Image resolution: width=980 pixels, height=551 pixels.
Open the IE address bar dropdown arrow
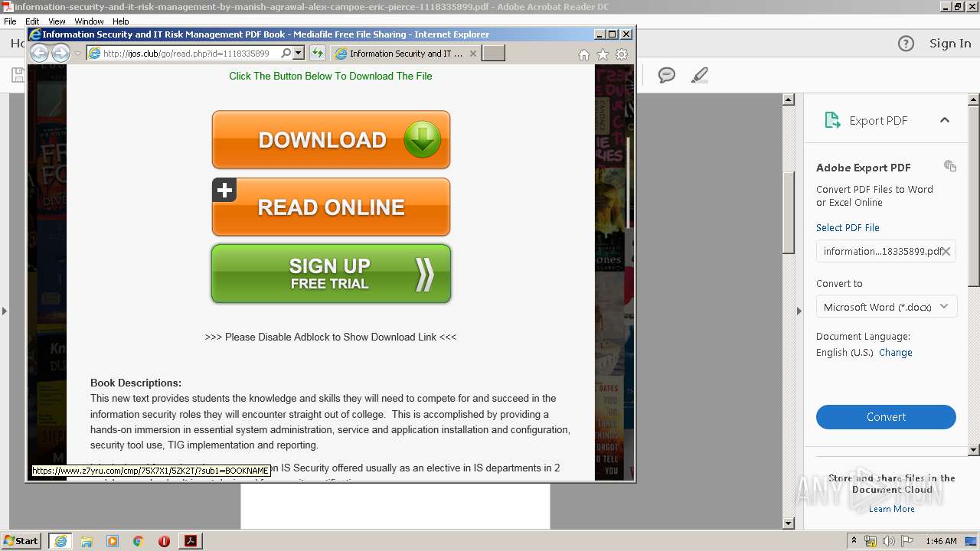(299, 53)
